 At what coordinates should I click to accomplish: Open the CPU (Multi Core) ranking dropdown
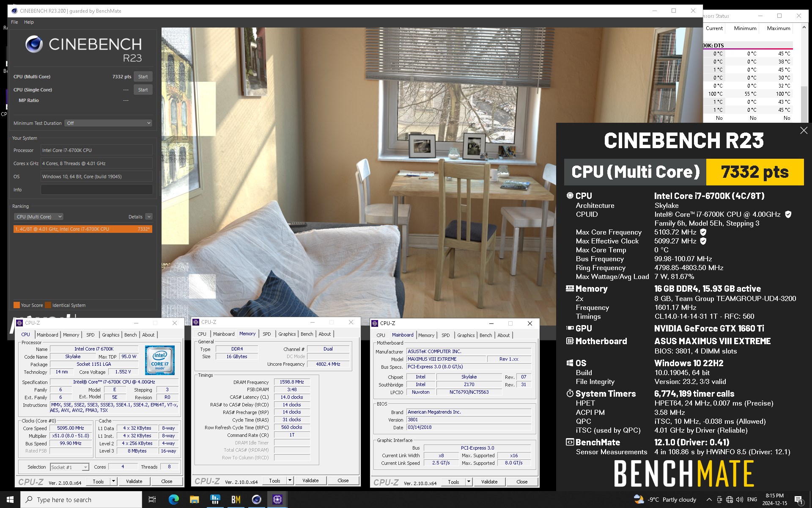click(38, 217)
